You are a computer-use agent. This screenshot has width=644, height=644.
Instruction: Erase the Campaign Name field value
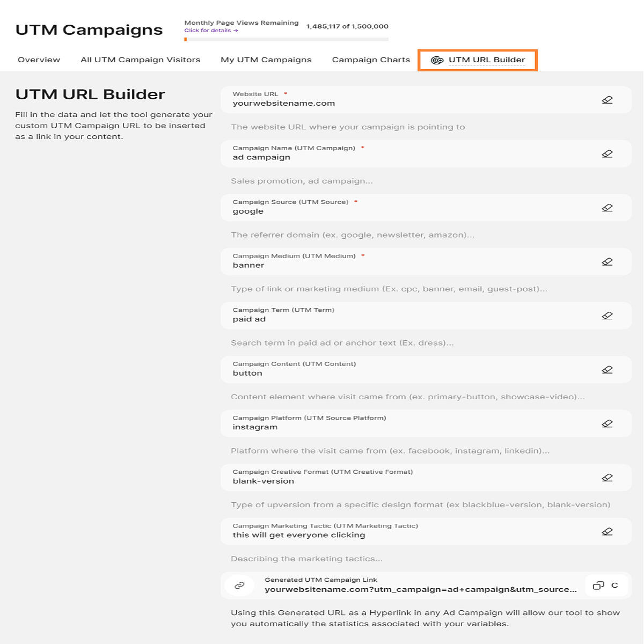607,153
